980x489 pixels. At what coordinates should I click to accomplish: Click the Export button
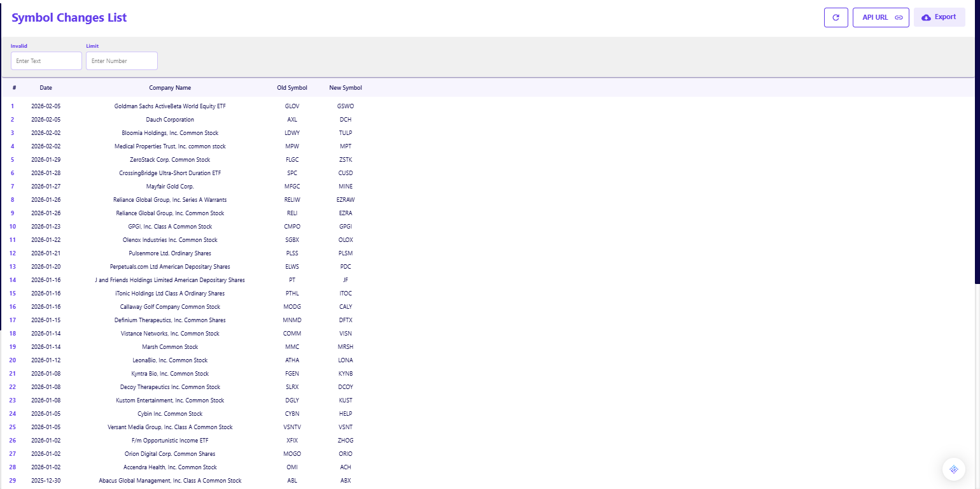(x=939, y=17)
